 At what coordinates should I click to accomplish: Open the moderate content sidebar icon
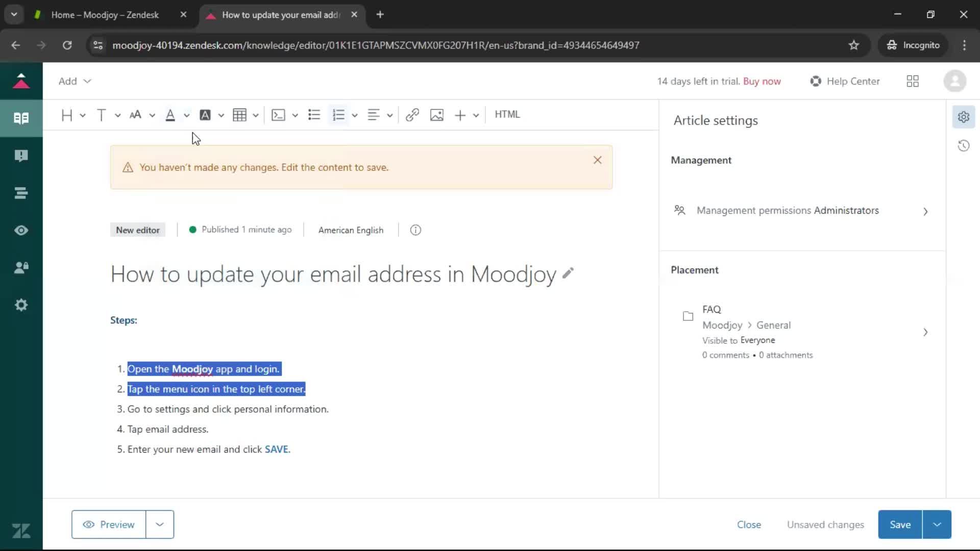(x=21, y=156)
